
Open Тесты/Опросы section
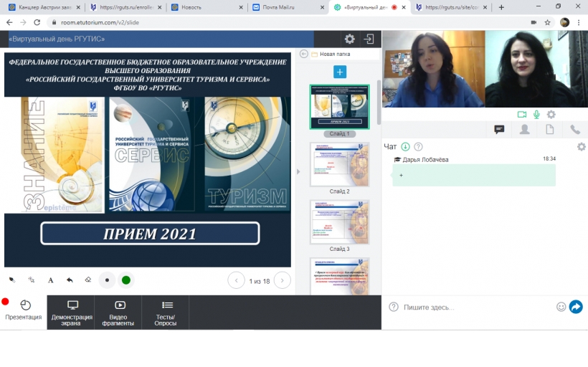point(166,313)
